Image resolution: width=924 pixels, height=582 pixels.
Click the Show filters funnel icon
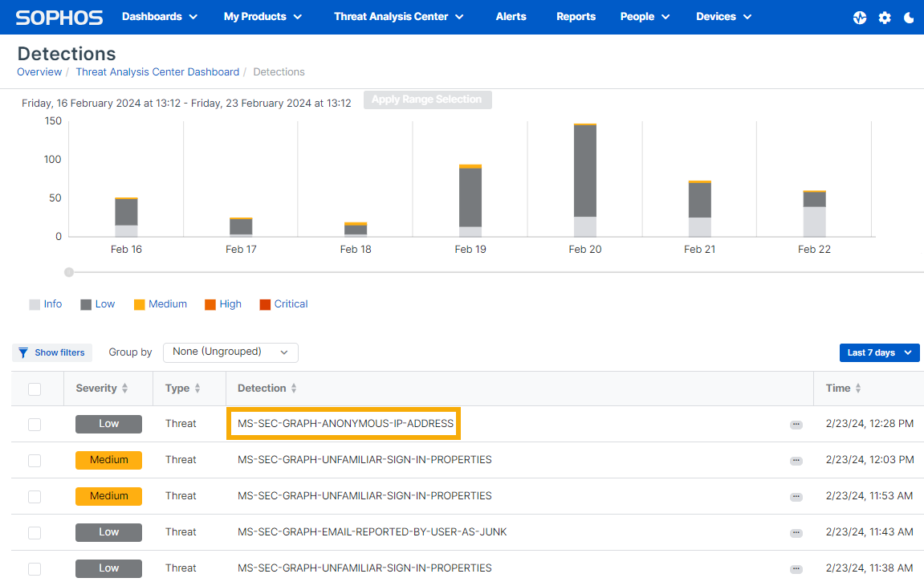[24, 352]
